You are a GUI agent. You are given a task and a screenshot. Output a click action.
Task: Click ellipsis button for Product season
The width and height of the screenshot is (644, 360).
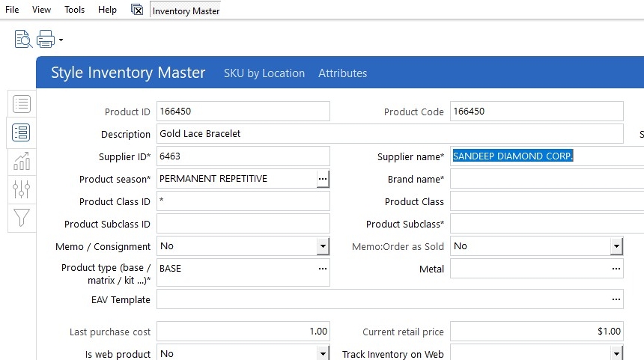(323, 179)
